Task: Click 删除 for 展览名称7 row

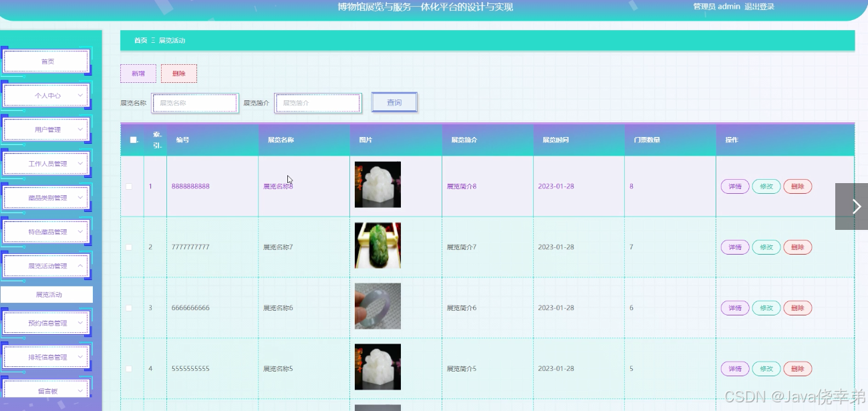Action: [x=798, y=247]
